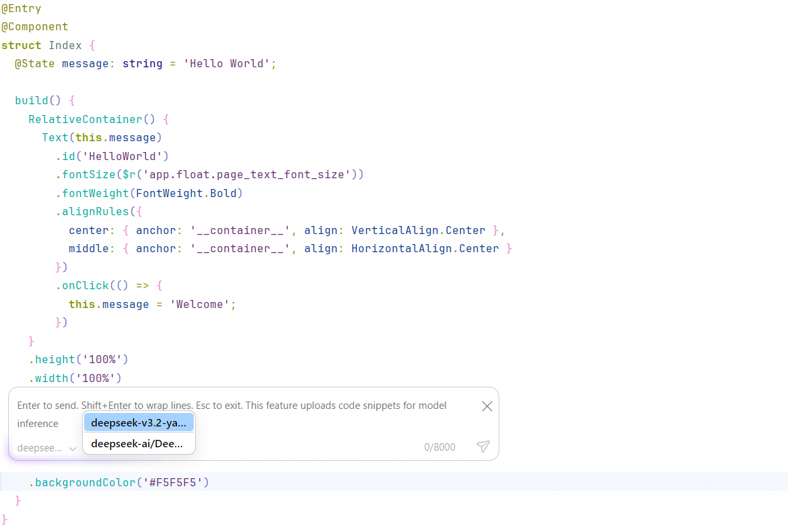Collapse the model selector chevron

[x=73, y=448]
